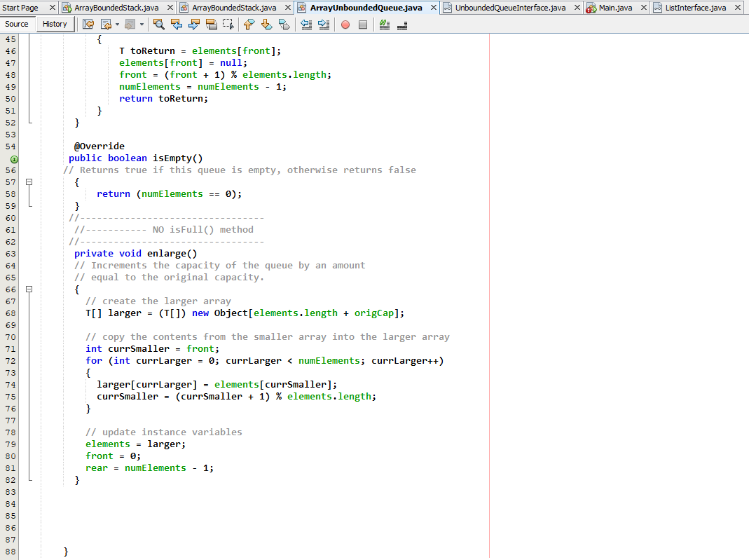Close the ListInterface.java tab
The width and height of the screenshot is (749, 560).
point(738,8)
